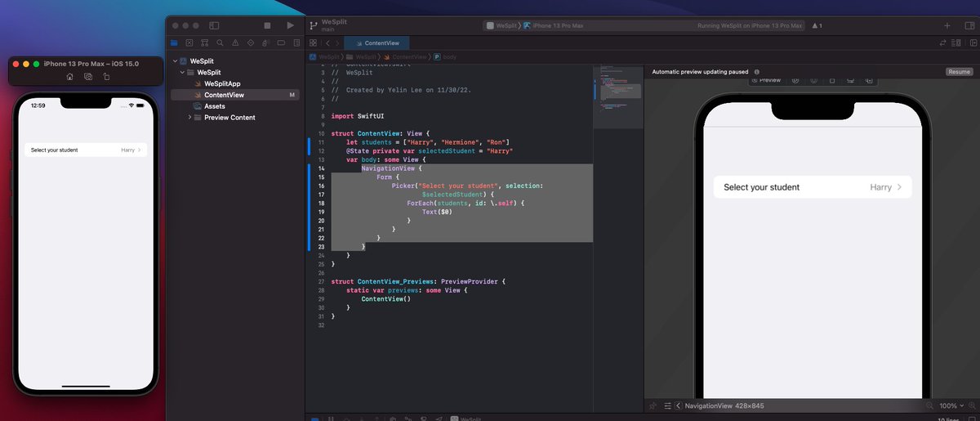Open the Source Control navigator icon
The image size is (980, 421).
coord(189,43)
